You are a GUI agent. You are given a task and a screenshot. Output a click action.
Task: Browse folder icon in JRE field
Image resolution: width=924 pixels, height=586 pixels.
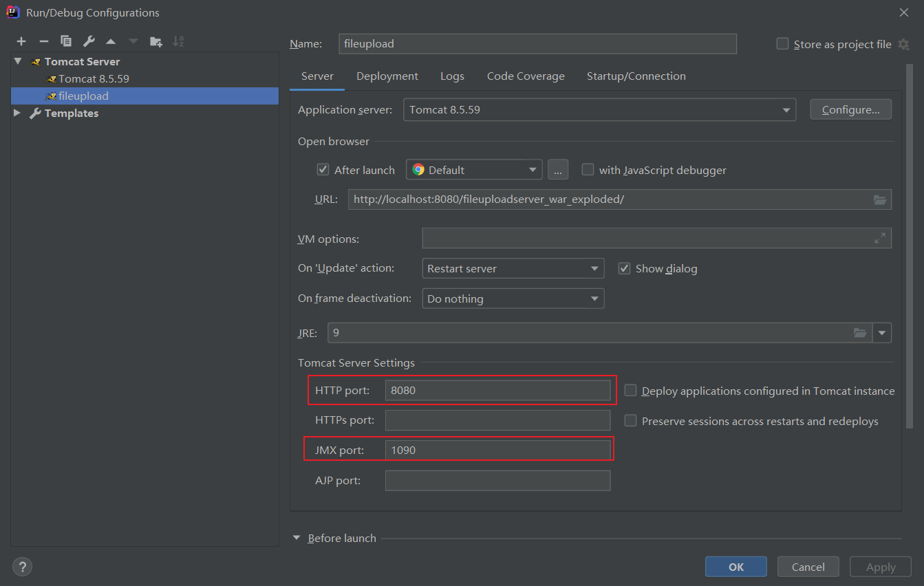[x=860, y=333]
